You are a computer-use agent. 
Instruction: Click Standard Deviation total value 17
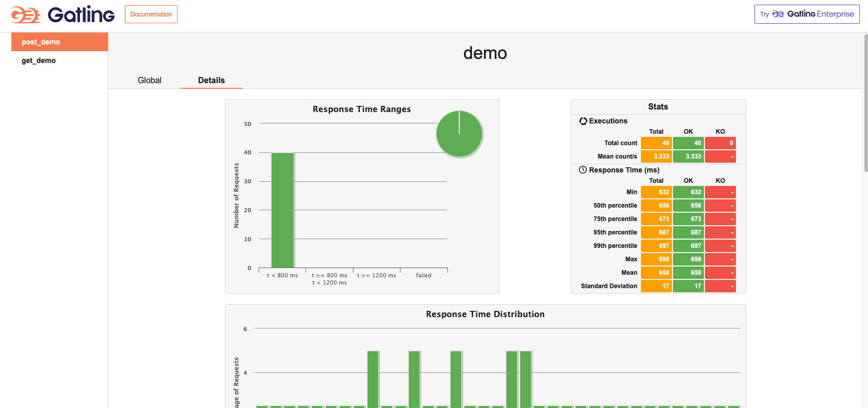pos(656,286)
